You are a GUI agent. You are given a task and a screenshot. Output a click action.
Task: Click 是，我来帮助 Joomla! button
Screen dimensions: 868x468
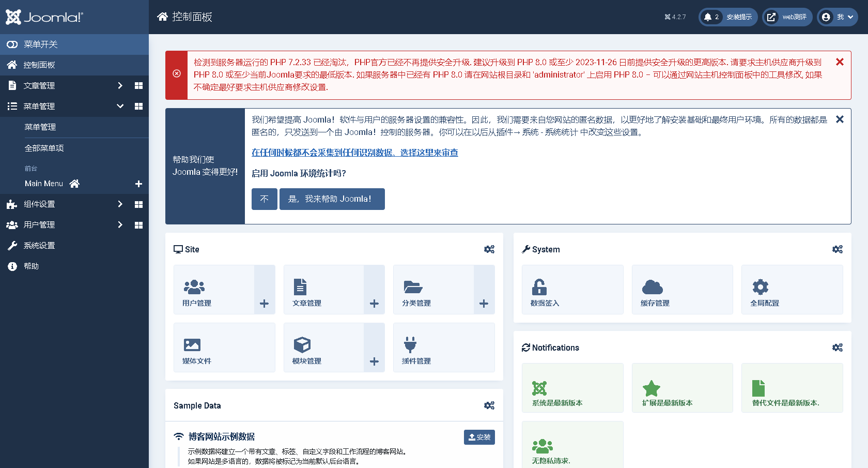[332, 199]
